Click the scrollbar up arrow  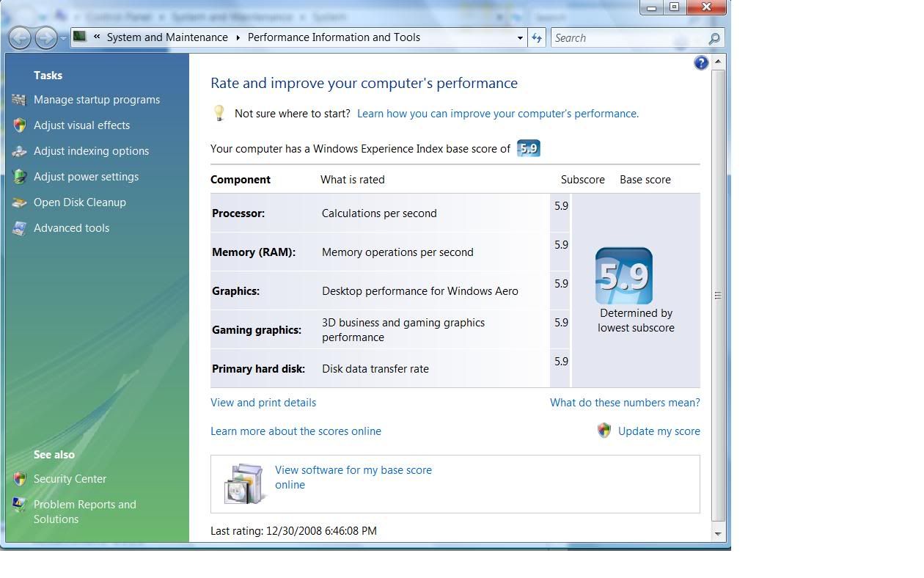click(x=719, y=60)
